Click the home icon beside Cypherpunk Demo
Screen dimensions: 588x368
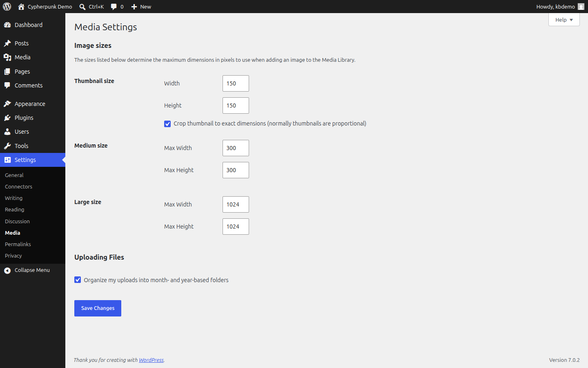pos(21,7)
